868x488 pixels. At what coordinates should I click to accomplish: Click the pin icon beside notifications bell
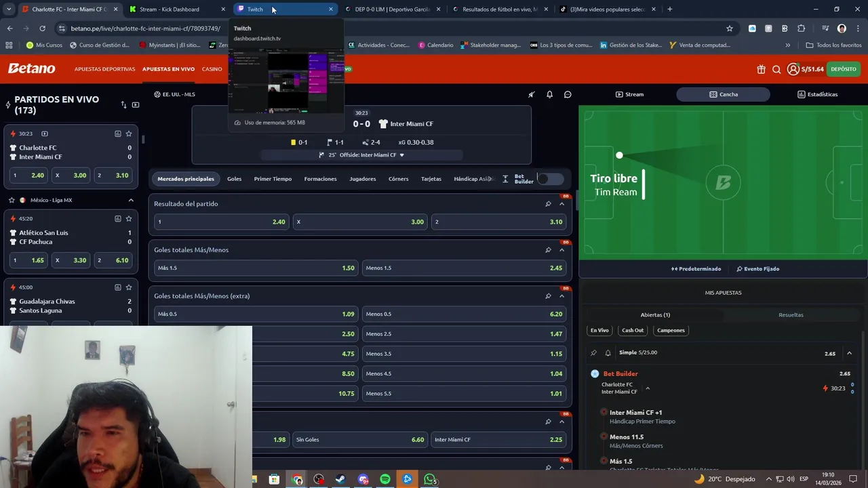(x=531, y=94)
